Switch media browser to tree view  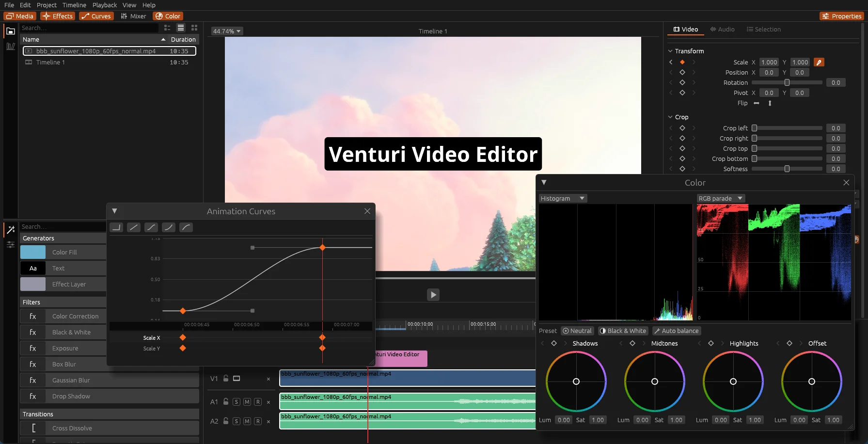coord(167,28)
